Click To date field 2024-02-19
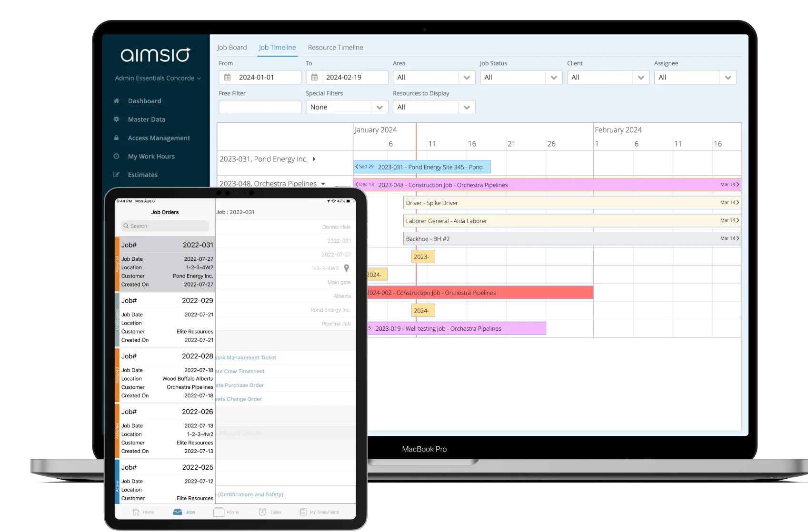The height and width of the screenshot is (532, 808). click(347, 77)
